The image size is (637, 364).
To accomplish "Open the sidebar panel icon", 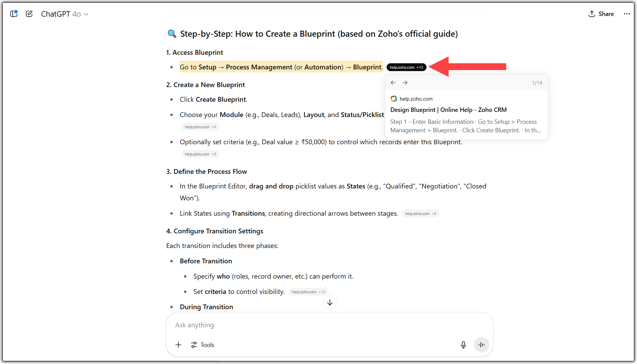I will pyautogui.click(x=14, y=14).
